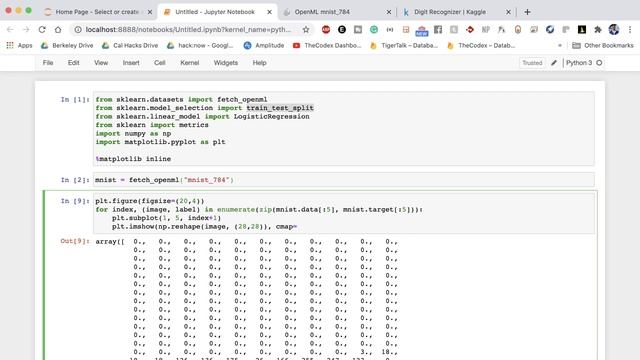This screenshot has width=640, height=360.
Task: Open the Apps shortcut in bookmarks bar
Action: pos(19,45)
